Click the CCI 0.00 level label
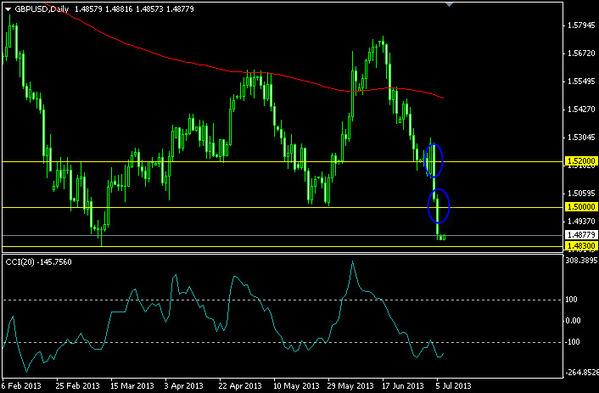This screenshot has width=599, height=393. tap(573, 321)
